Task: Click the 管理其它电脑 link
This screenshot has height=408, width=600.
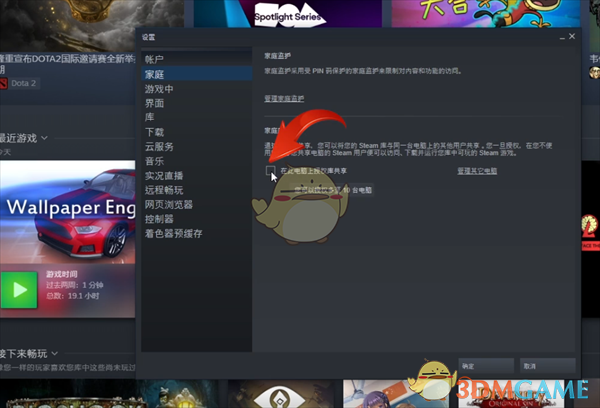Action: tap(477, 171)
